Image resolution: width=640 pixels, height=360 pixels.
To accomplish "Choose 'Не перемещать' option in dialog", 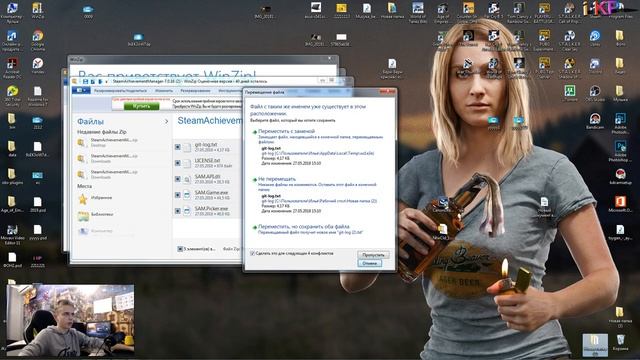I will (x=276, y=179).
